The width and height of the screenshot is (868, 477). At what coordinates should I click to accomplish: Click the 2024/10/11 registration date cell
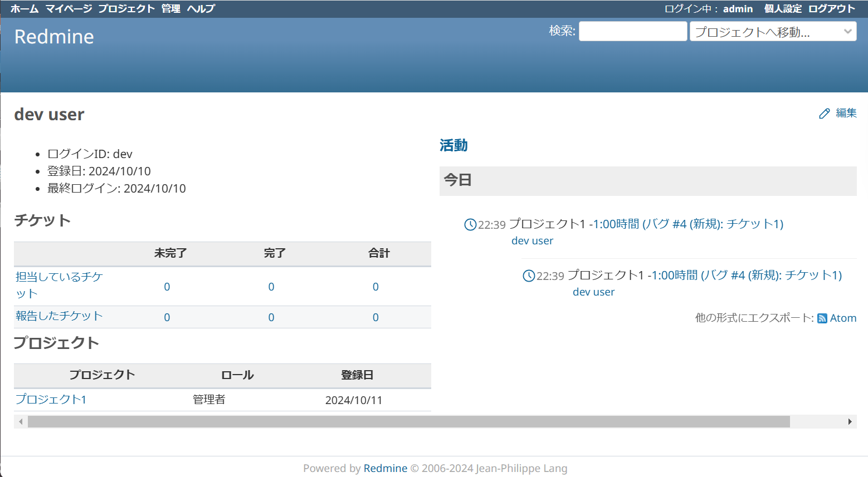tap(354, 400)
